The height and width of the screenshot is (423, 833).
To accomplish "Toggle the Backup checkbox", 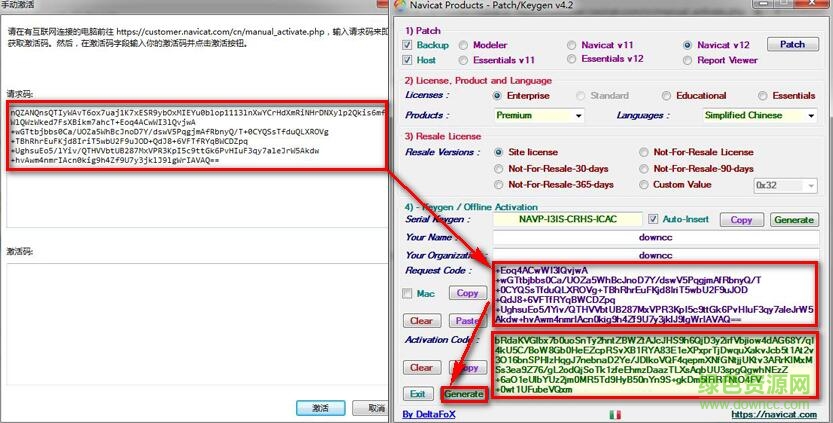I will [x=409, y=45].
